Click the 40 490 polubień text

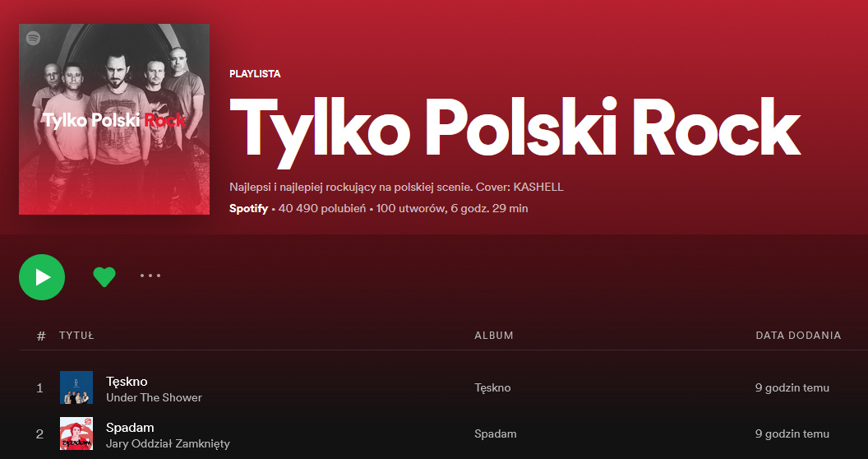click(322, 209)
